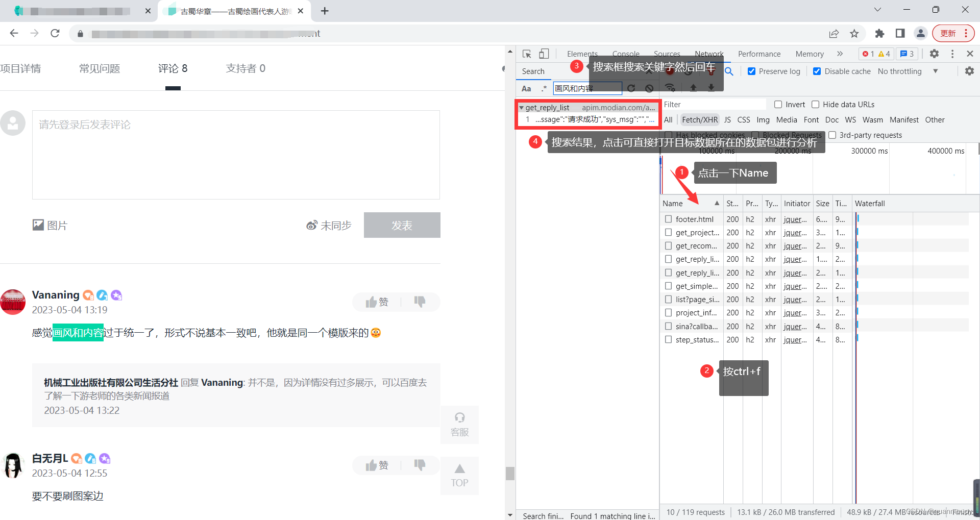Open browser side panel icon
The width and height of the screenshot is (980, 520).
click(x=900, y=33)
